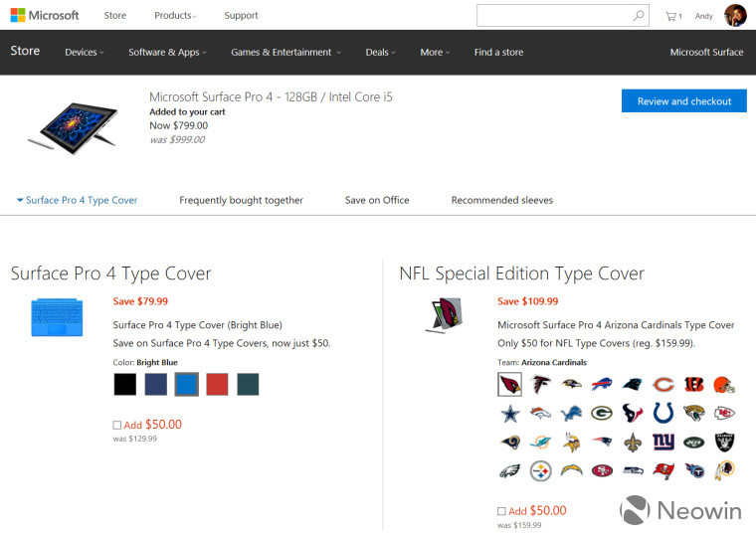Select the Cleveland Browns helmet logo
The width and height of the screenshot is (756, 540).
(724, 385)
